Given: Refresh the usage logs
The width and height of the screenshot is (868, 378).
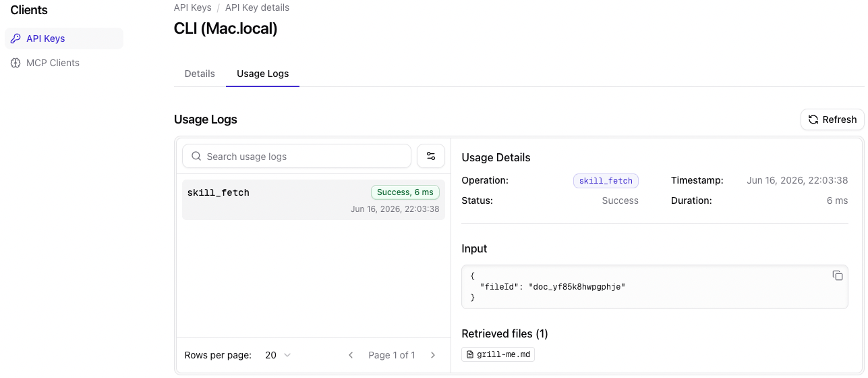Looking at the screenshot, I should pyautogui.click(x=832, y=119).
